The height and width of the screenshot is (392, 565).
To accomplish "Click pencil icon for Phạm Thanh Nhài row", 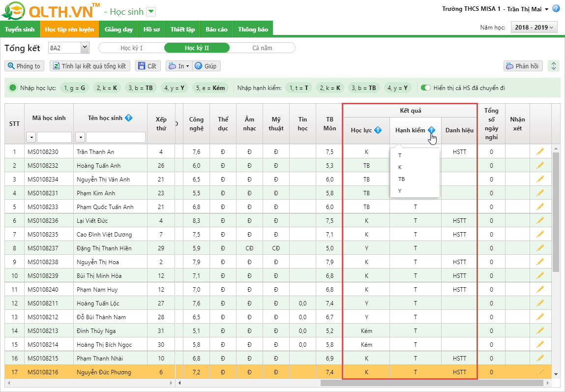I will [x=540, y=358].
